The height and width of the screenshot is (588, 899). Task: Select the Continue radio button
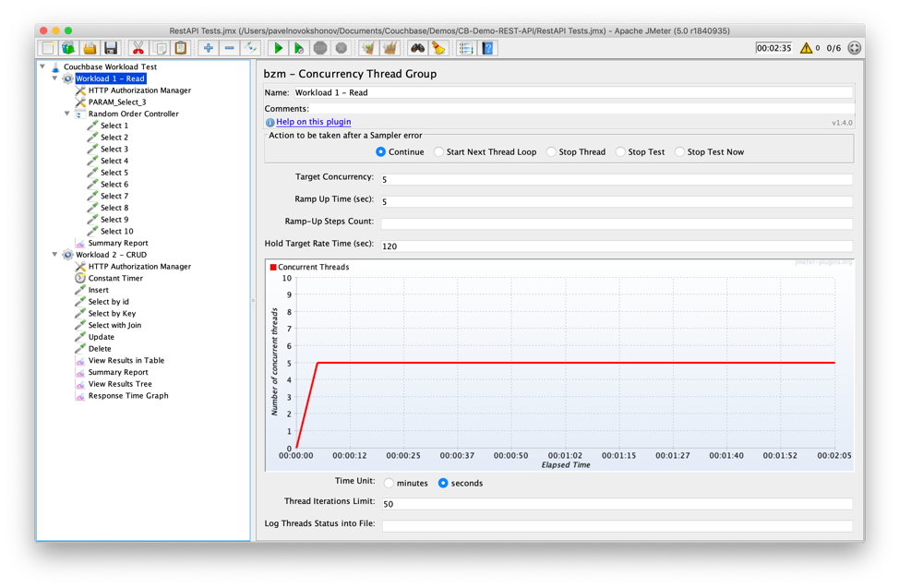click(x=380, y=152)
